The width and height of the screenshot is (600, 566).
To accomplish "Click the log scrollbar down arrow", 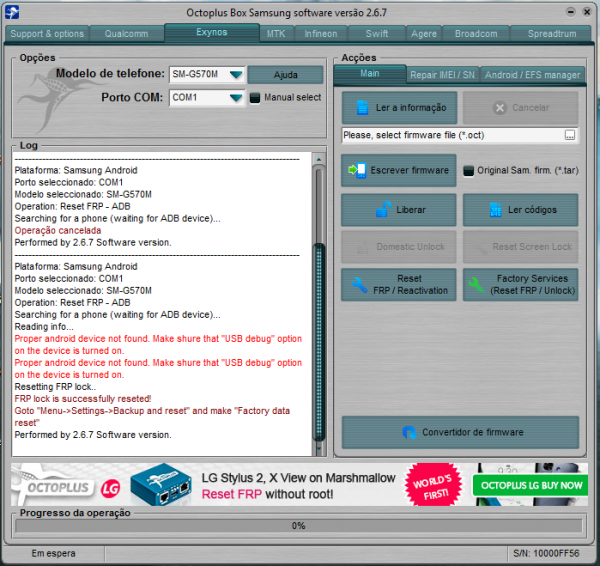I will tap(319, 448).
